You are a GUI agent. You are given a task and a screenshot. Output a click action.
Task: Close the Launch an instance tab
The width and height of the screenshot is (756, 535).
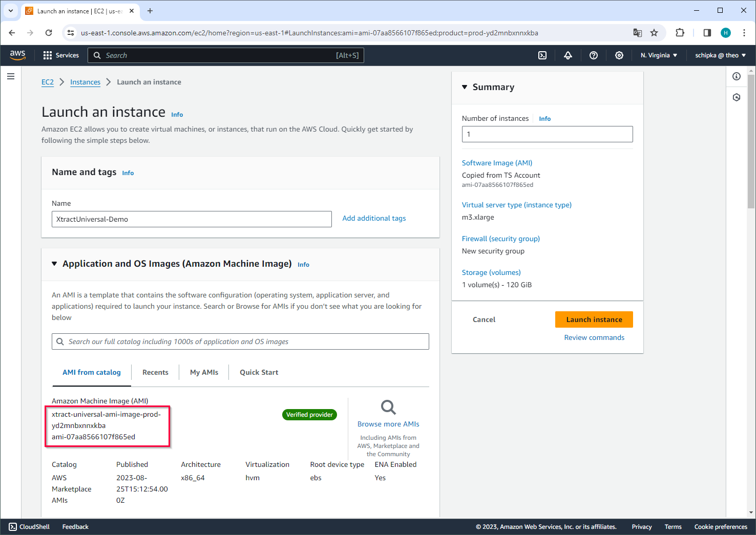132,11
